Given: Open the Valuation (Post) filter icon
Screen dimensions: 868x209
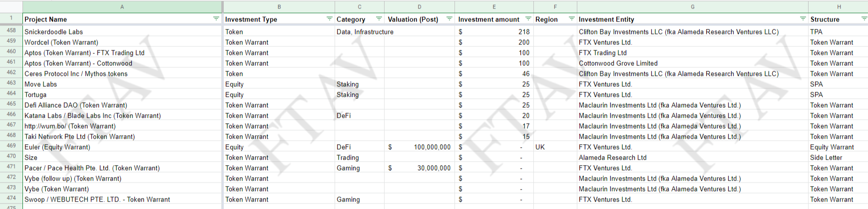Looking at the screenshot, I should click(449, 19).
